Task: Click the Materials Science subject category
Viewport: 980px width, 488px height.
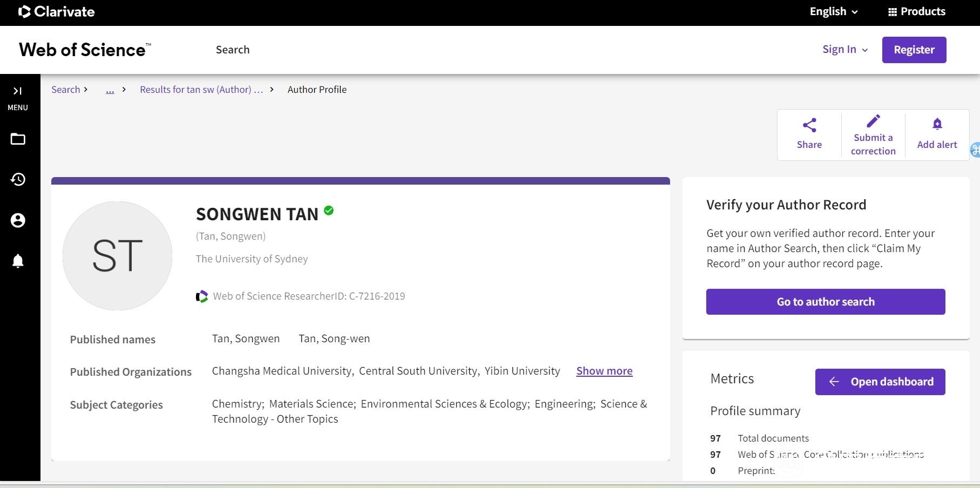Action: pos(312,404)
